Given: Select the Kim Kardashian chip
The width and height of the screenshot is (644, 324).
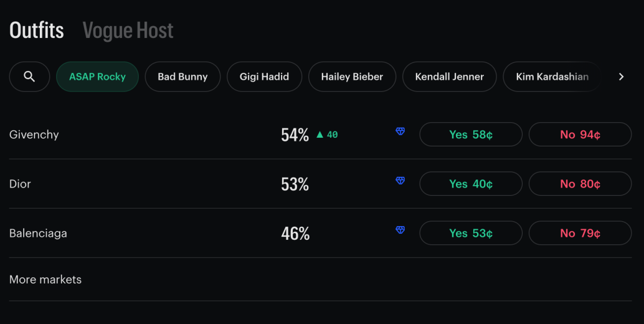Looking at the screenshot, I should 552,77.
